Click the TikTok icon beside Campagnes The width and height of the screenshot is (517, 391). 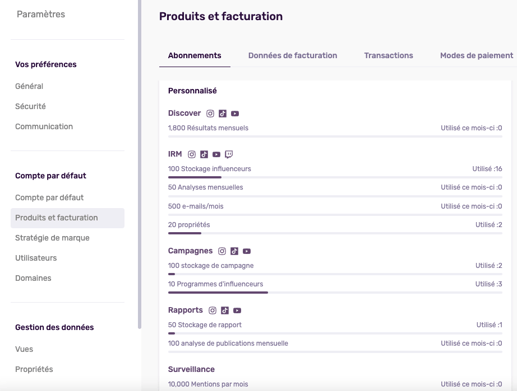234,251
